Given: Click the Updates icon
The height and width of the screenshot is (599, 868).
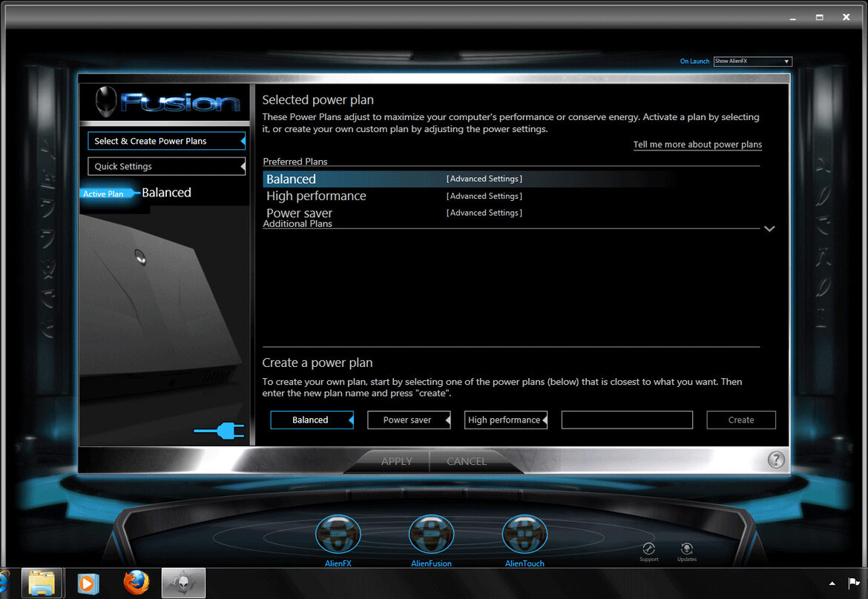Looking at the screenshot, I should coord(686,549).
